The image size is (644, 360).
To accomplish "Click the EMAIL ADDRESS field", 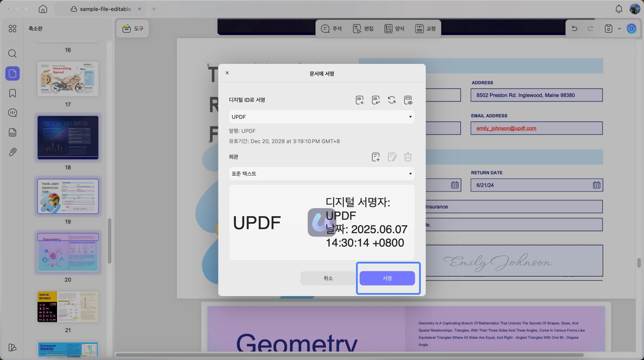I will [x=537, y=128].
